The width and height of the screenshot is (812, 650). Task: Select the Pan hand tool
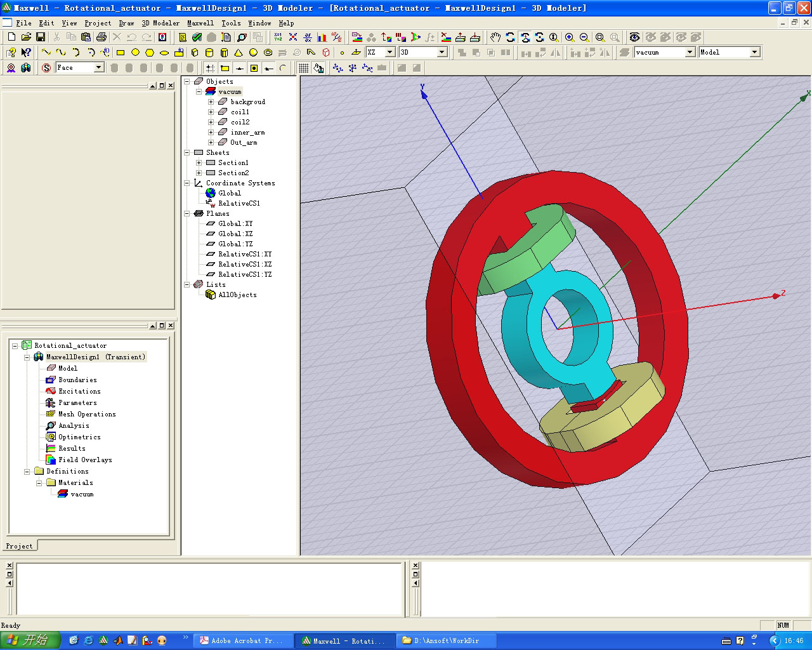pos(495,37)
